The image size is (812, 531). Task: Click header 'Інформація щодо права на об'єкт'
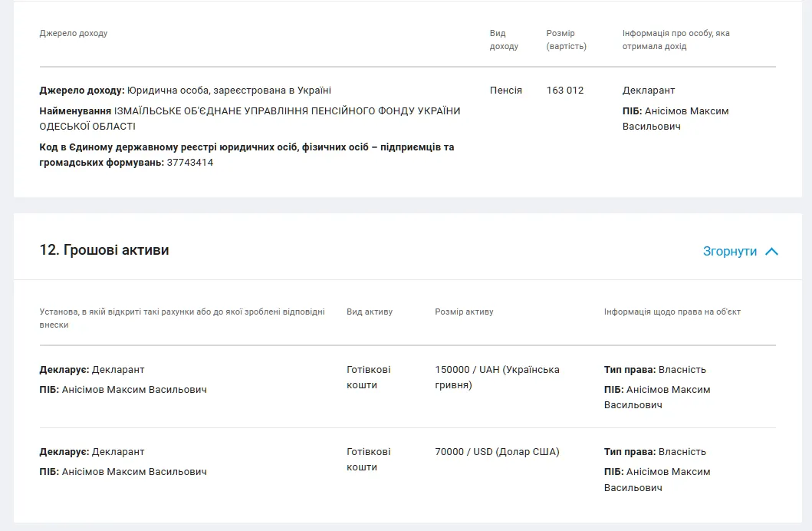tap(672, 312)
